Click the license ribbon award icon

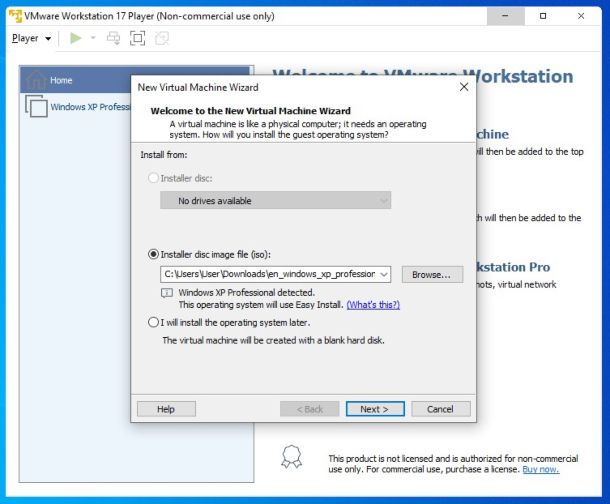point(291,457)
